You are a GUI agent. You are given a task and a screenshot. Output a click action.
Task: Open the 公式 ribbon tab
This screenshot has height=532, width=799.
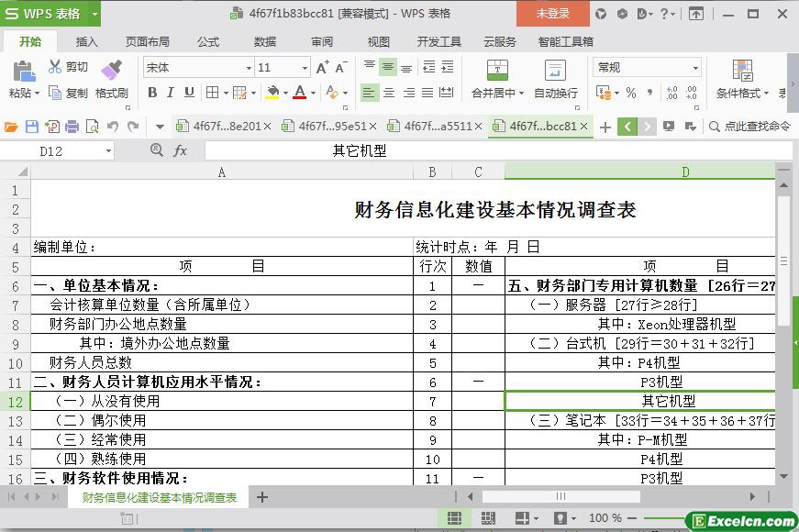pos(208,41)
